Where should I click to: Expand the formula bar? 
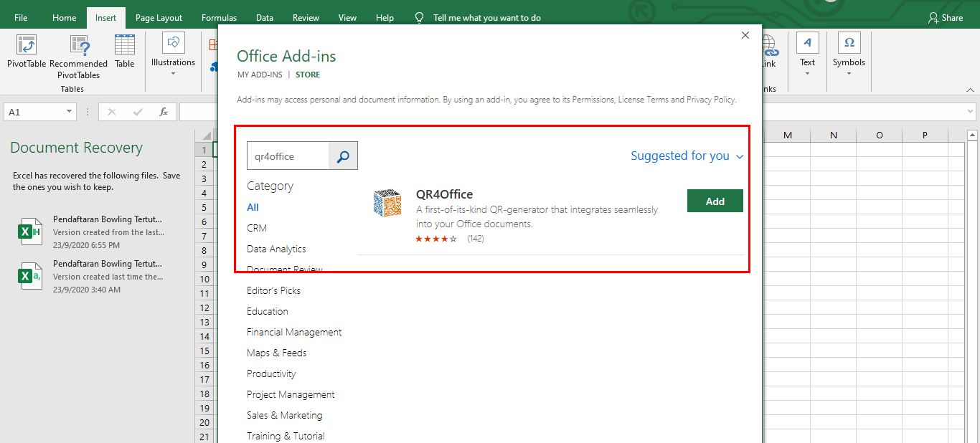pyautogui.click(x=971, y=112)
